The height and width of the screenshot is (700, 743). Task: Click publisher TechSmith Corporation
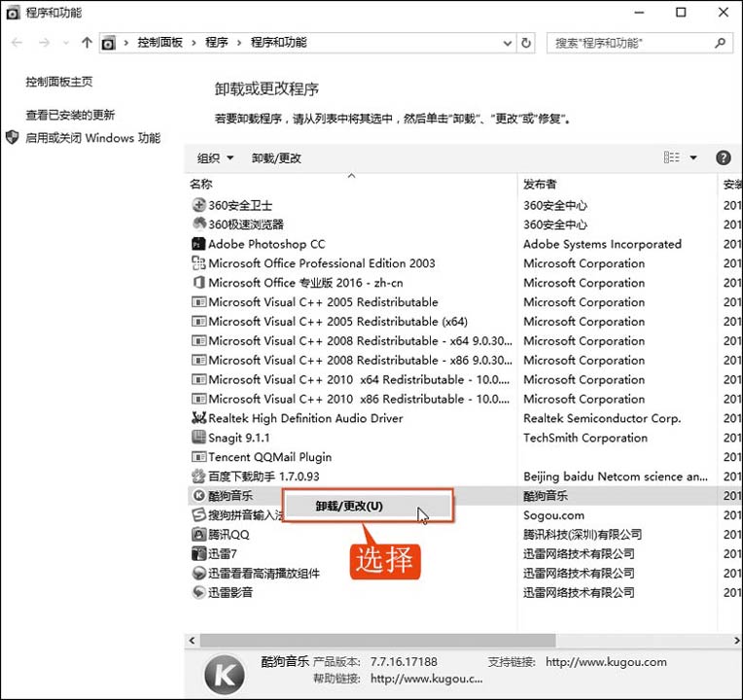click(585, 437)
